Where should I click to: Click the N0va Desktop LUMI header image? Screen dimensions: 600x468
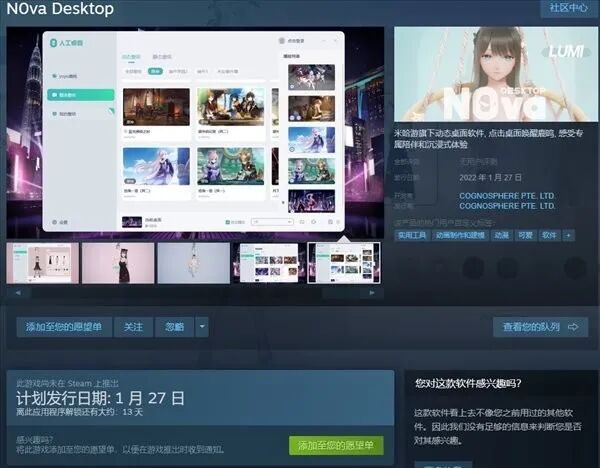tap(496, 74)
